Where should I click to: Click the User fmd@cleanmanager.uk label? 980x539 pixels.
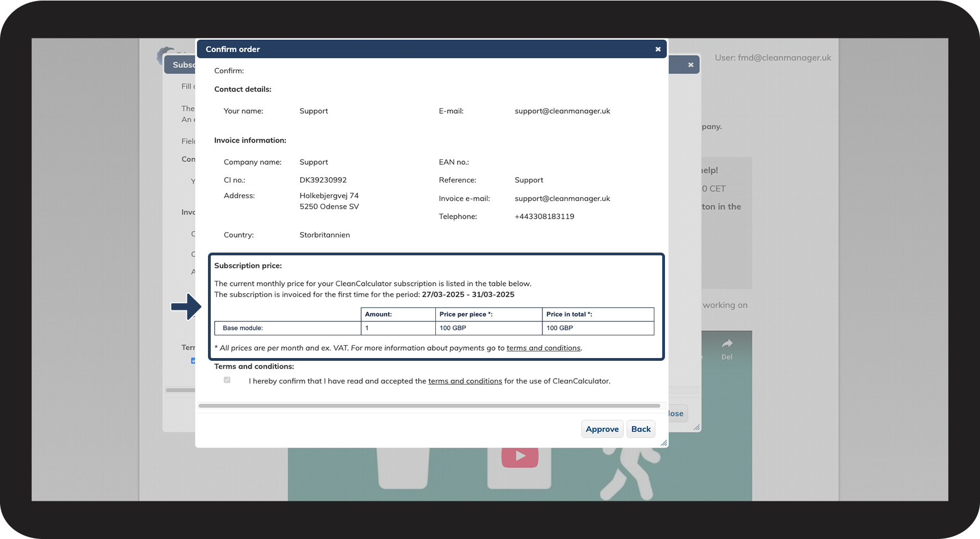pos(773,58)
